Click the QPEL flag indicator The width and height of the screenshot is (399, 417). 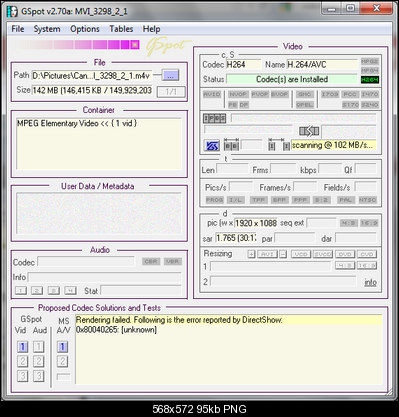[x=305, y=105]
